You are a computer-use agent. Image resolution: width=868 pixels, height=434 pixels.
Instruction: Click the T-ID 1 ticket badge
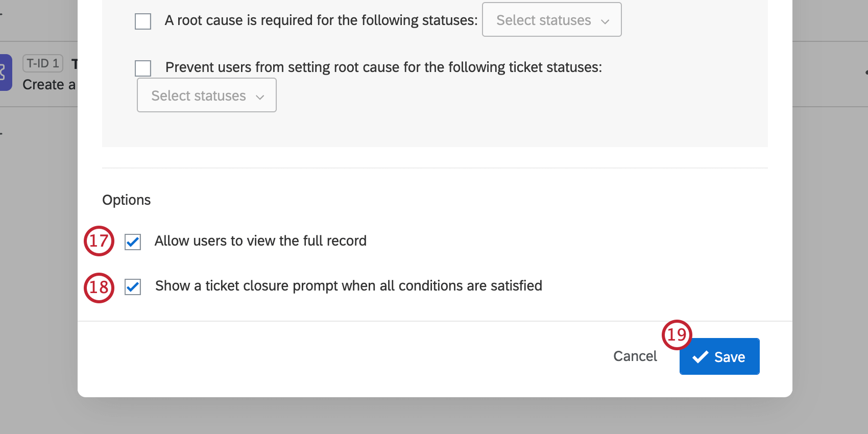42,63
